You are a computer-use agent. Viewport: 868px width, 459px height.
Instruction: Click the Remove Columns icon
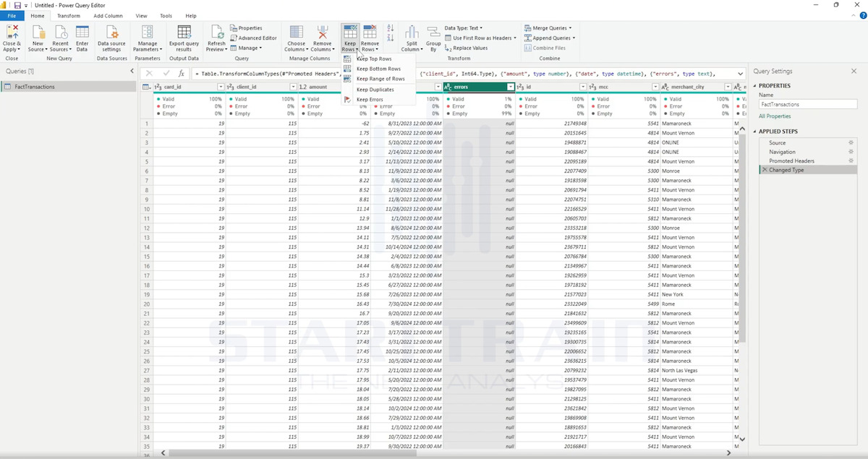pos(322,32)
